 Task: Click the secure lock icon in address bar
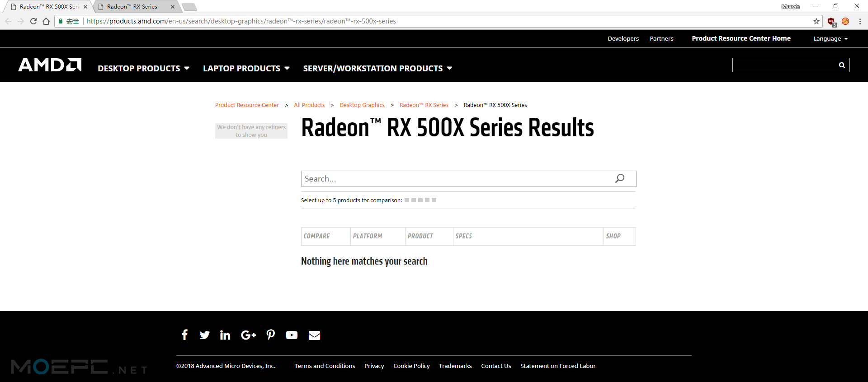coord(61,21)
